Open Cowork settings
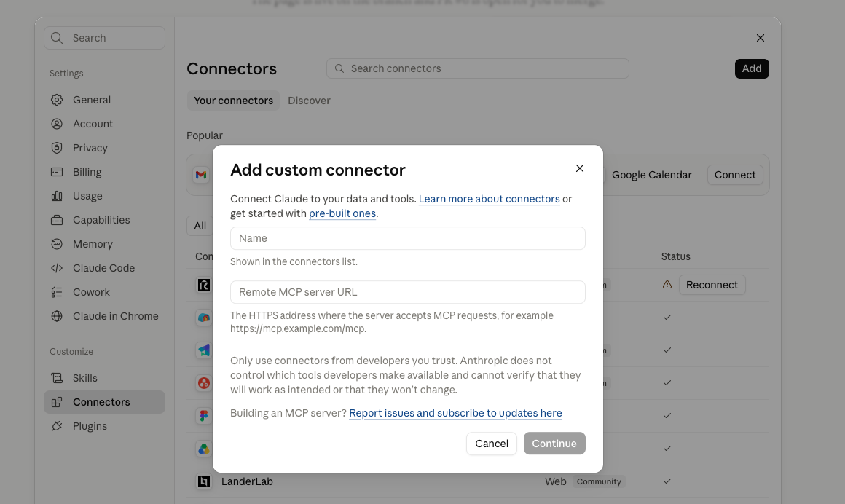Screen dimensions: 845x504 tap(105, 292)
